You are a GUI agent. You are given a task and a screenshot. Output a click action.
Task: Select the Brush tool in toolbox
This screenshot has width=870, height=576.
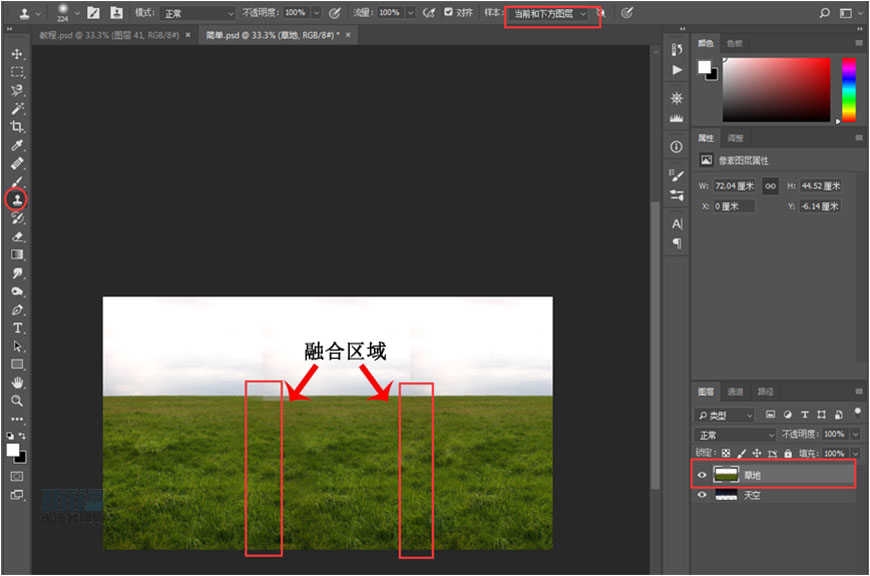17,181
